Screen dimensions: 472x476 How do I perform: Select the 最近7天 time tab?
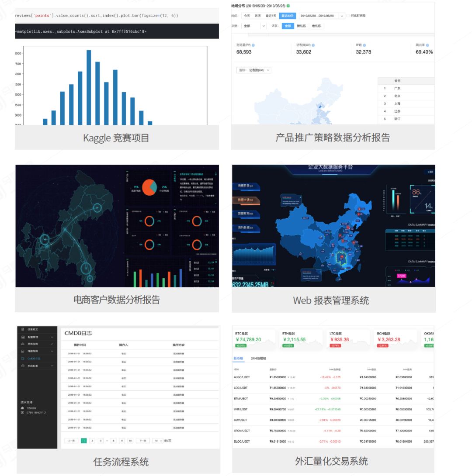tap(272, 16)
